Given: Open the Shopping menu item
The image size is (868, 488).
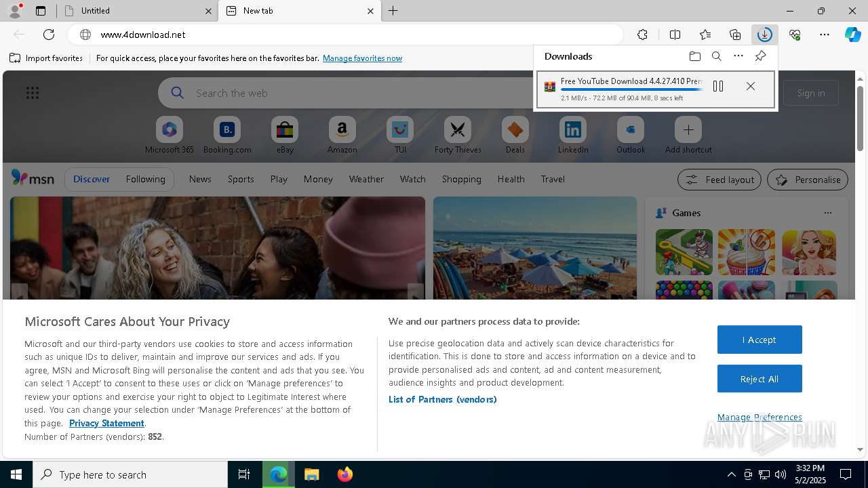Looking at the screenshot, I should coord(461,179).
